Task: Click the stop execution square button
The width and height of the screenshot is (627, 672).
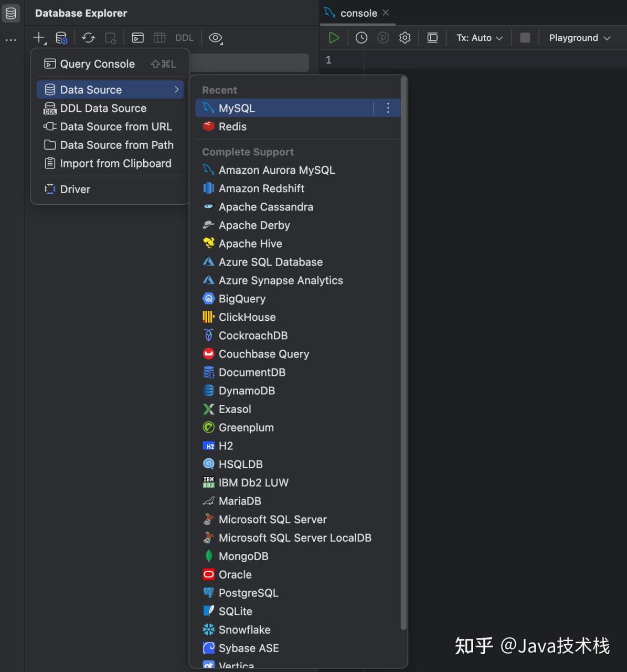Action: point(525,38)
